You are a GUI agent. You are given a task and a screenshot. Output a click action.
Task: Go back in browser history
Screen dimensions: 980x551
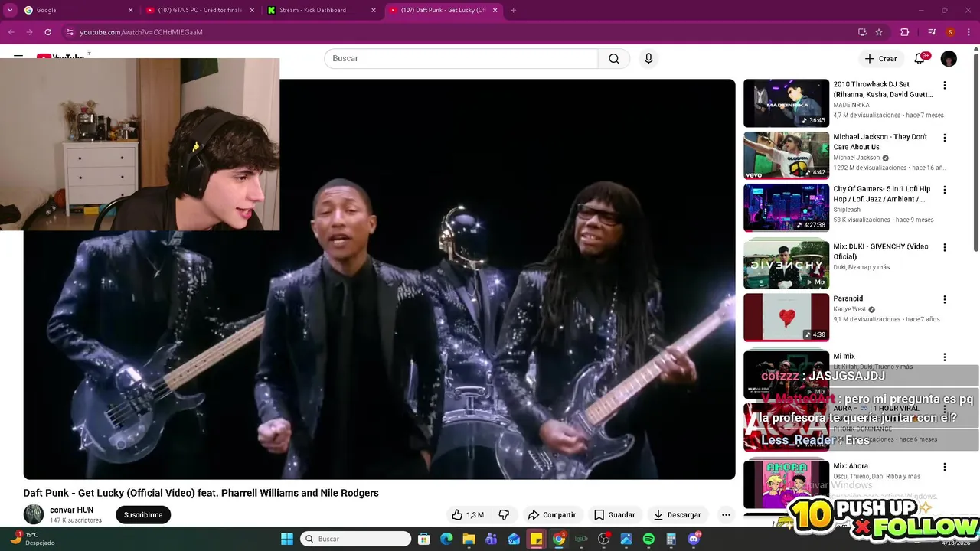[11, 32]
